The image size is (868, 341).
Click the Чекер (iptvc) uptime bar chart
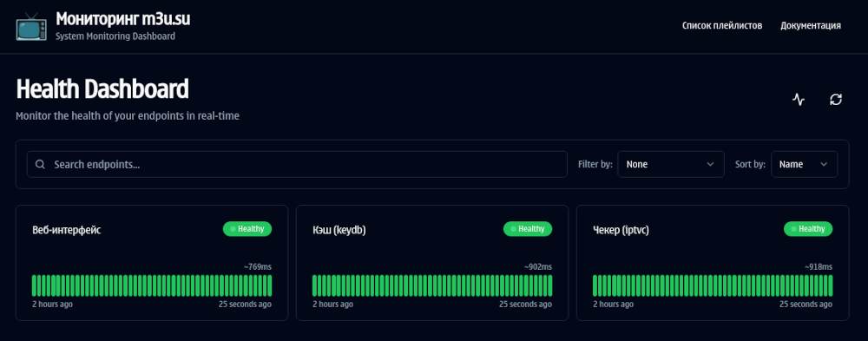[x=713, y=285]
